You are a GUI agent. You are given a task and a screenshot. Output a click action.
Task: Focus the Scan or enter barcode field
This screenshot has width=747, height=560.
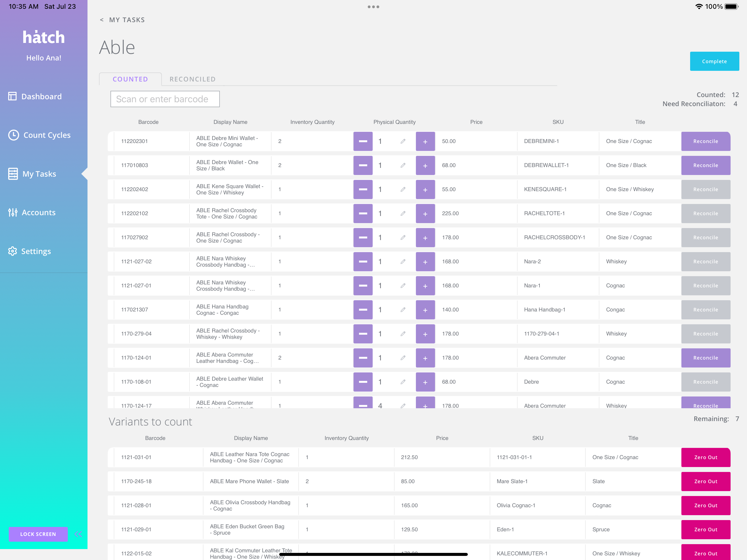(x=165, y=99)
